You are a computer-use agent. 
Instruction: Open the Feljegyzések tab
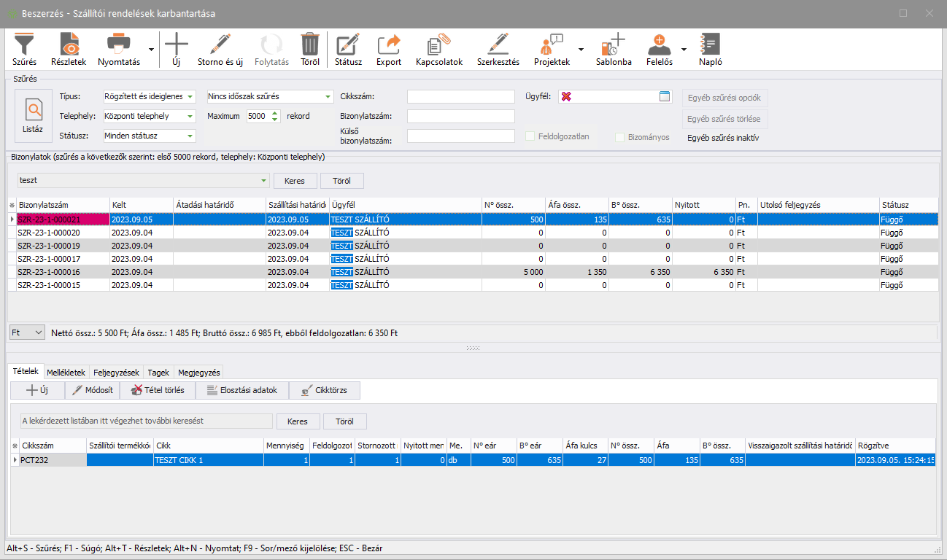pos(116,372)
